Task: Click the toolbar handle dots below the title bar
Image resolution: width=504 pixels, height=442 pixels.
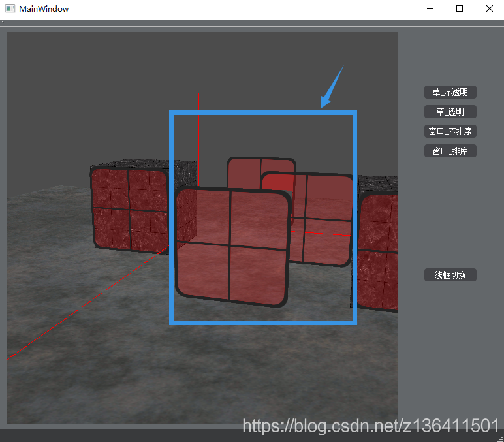Action: 3,22
